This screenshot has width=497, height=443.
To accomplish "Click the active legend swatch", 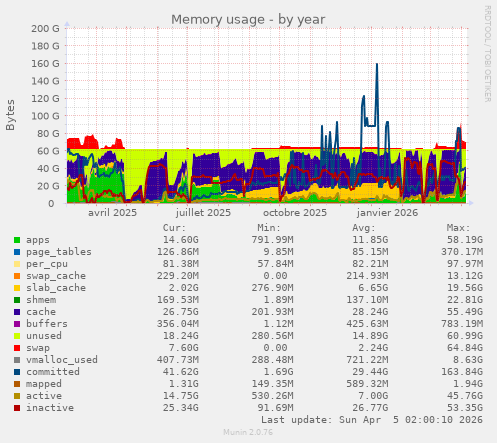I will (x=17, y=396).
